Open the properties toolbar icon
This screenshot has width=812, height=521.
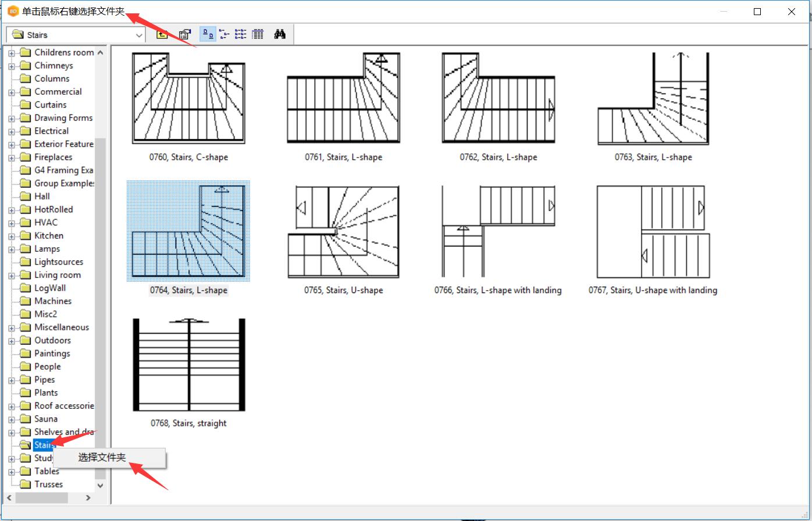pyautogui.click(x=184, y=34)
